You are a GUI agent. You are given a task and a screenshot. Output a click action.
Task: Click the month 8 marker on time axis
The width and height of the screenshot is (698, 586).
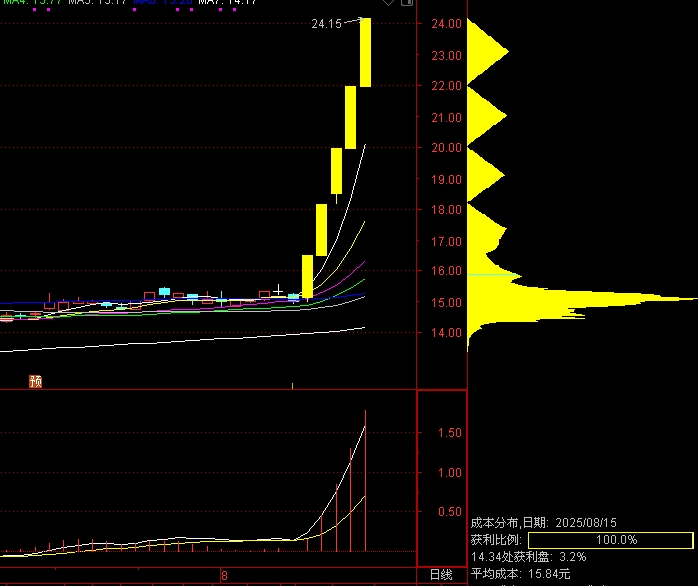point(224,575)
